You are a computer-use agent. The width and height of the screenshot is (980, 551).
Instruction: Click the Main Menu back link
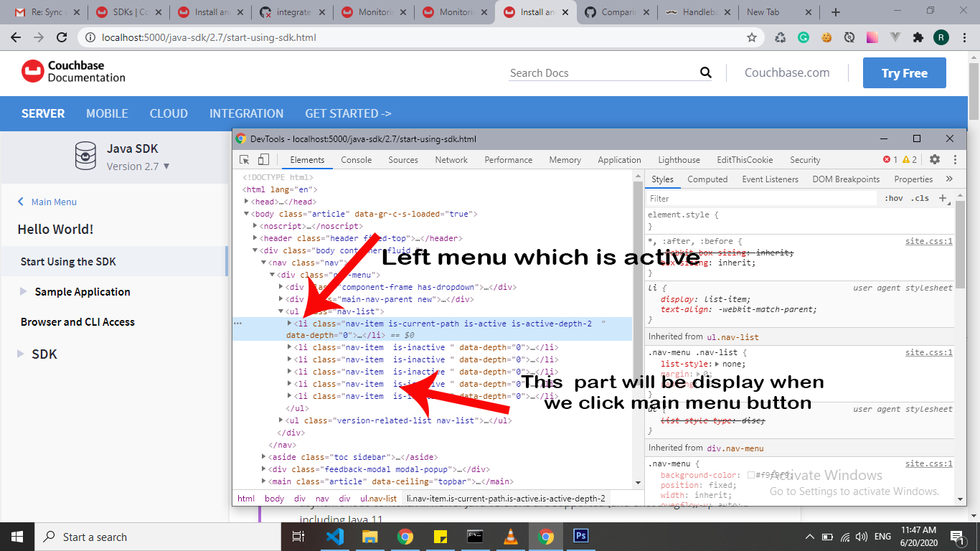47,202
